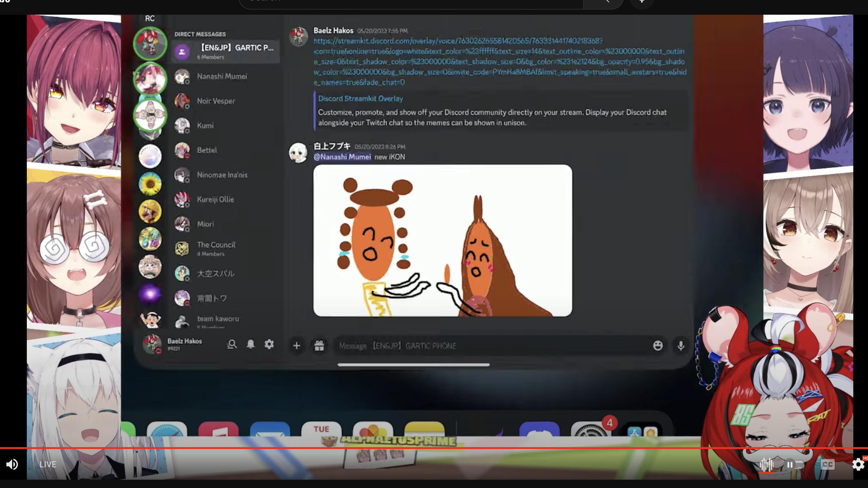This screenshot has height=488, width=868.
Task: Open YouTube player settings gear
Action: (x=858, y=464)
